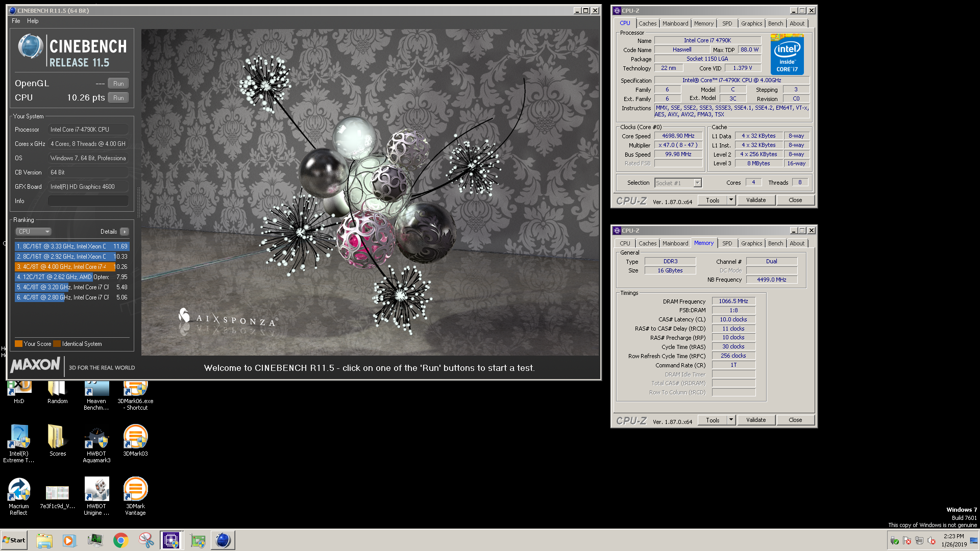The height and width of the screenshot is (551, 980).
Task: Expand ranking Details arrow button
Action: [125, 232]
